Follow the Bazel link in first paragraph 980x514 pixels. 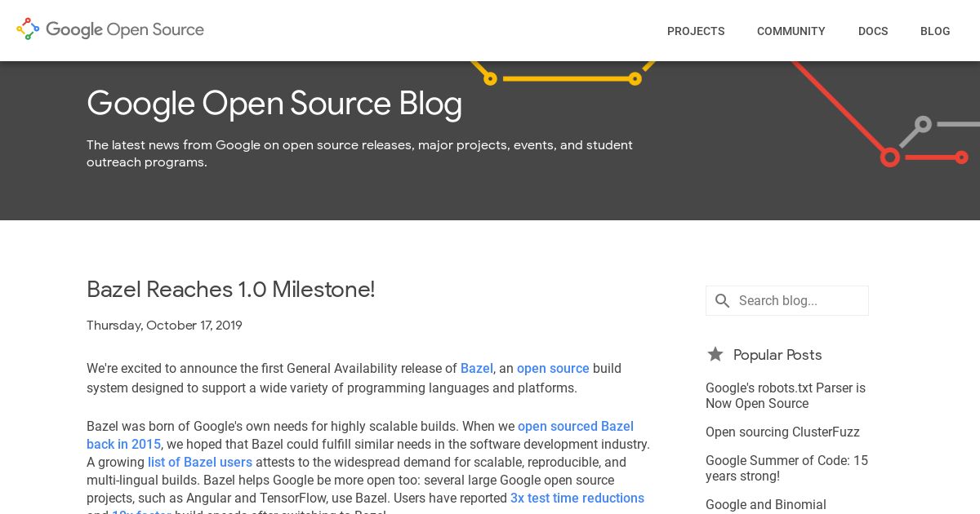pyautogui.click(x=477, y=369)
